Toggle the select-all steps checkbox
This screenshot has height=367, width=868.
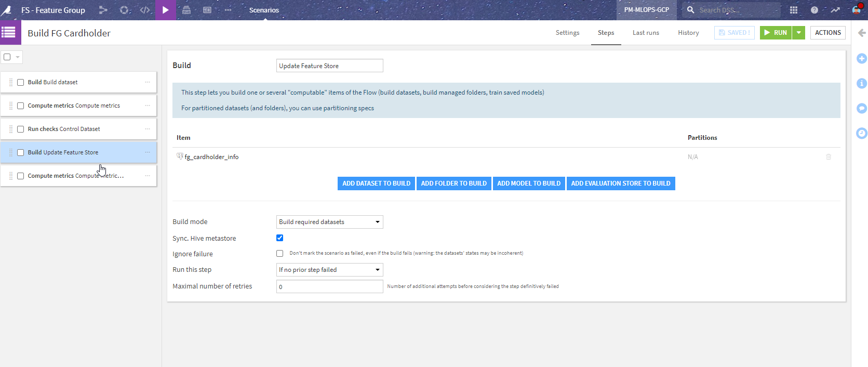(7, 57)
